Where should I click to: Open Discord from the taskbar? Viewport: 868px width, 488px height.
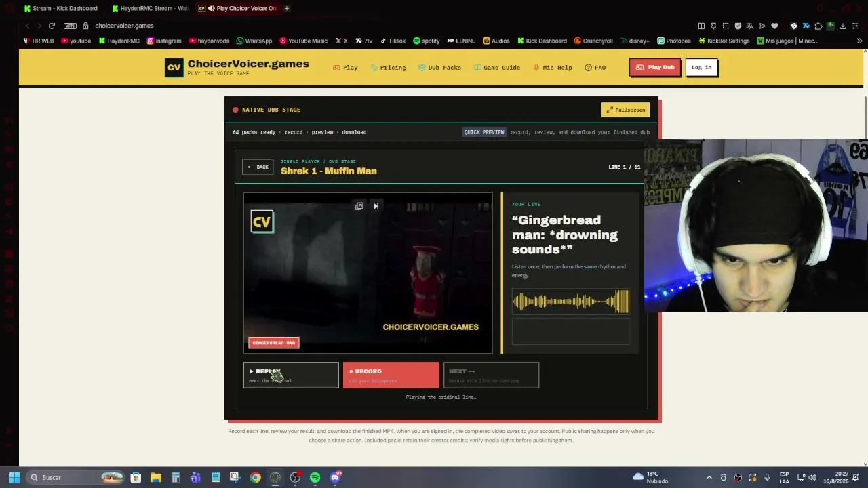point(335,477)
